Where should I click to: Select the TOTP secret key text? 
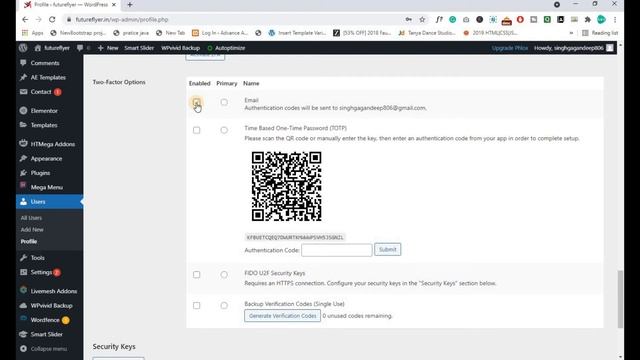click(x=295, y=237)
